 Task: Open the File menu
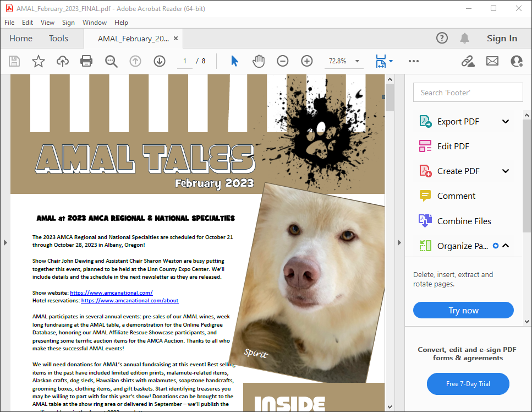point(9,23)
